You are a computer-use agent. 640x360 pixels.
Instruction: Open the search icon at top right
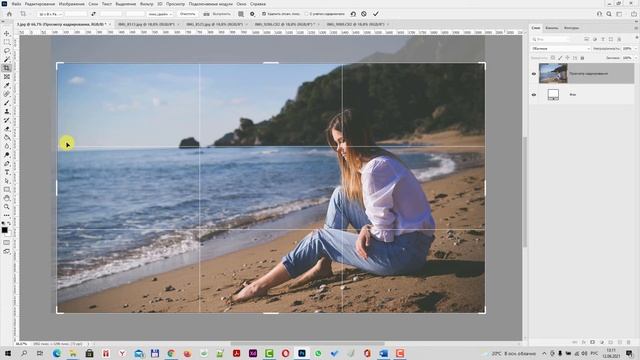pyautogui.click(x=609, y=14)
